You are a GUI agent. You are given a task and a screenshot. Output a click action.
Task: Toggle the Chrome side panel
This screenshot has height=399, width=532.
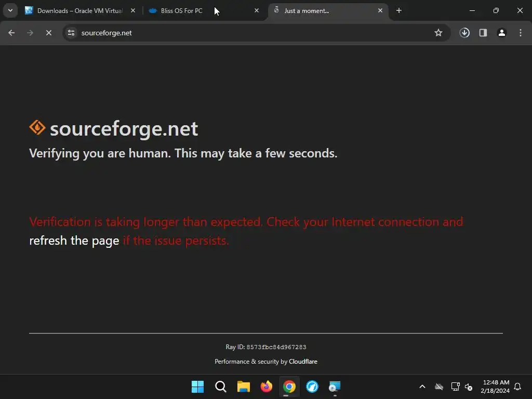[x=483, y=33]
